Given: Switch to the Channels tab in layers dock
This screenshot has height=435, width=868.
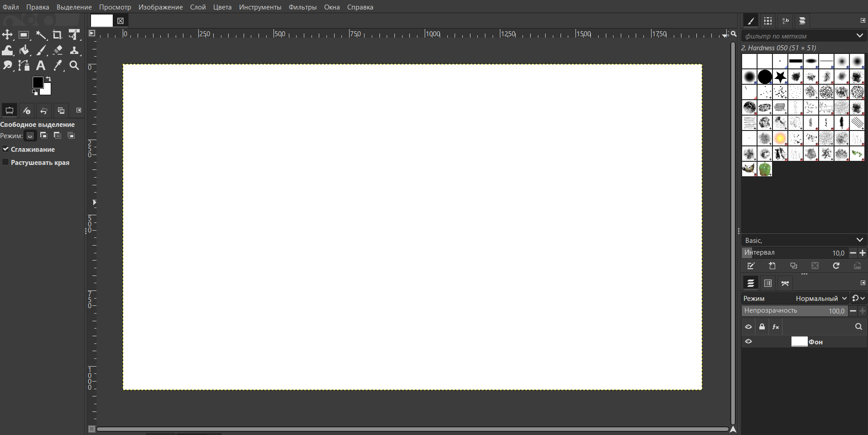Looking at the screenshot, I should tap(768, 283).
